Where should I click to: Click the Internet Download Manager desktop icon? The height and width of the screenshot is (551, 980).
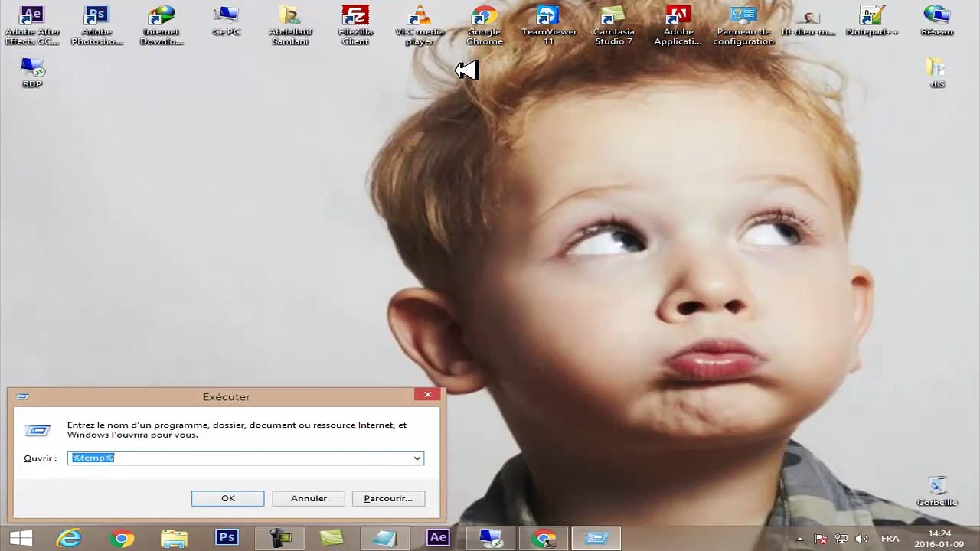point(162,24)
